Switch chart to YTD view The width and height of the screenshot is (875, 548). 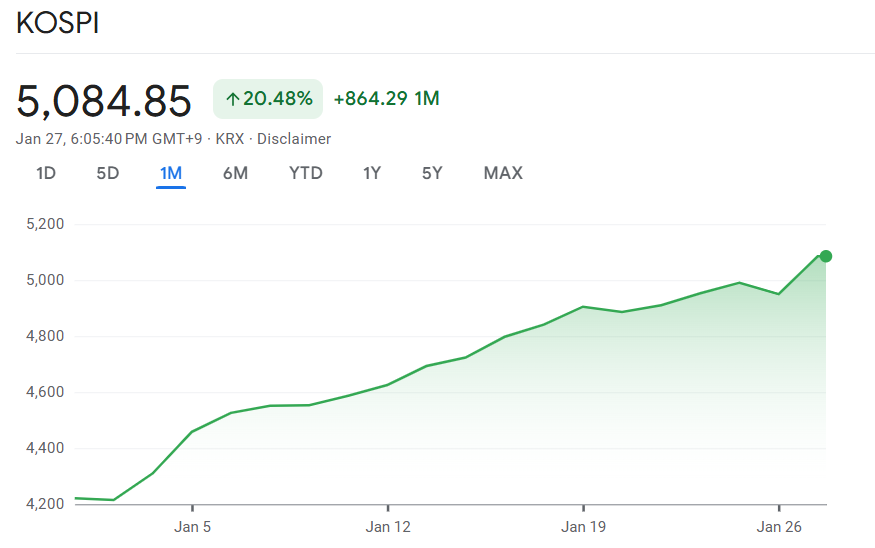point(306,173)
